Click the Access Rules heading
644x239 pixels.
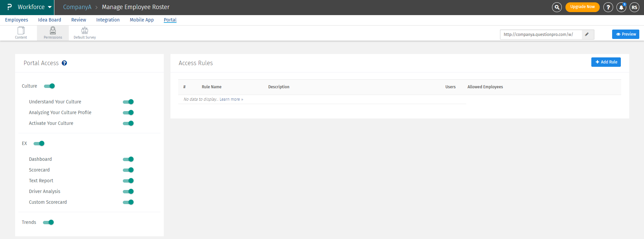(196, 63)
